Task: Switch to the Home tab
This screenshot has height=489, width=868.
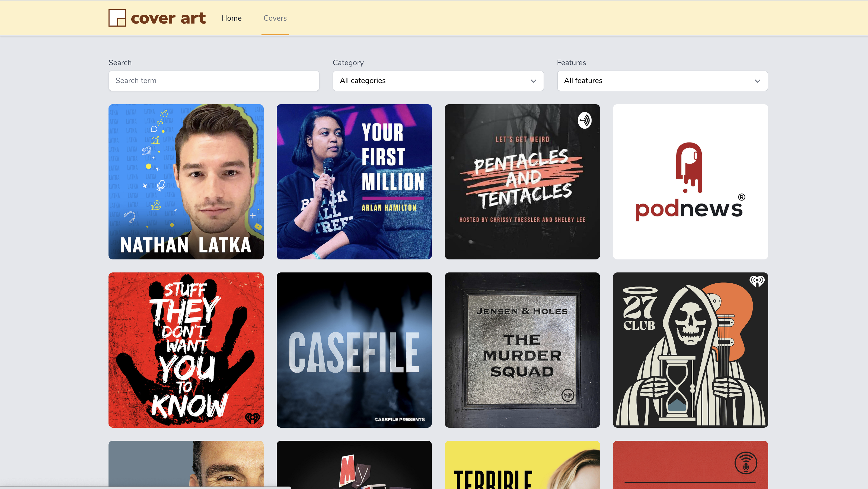Action: coord(231,18)
